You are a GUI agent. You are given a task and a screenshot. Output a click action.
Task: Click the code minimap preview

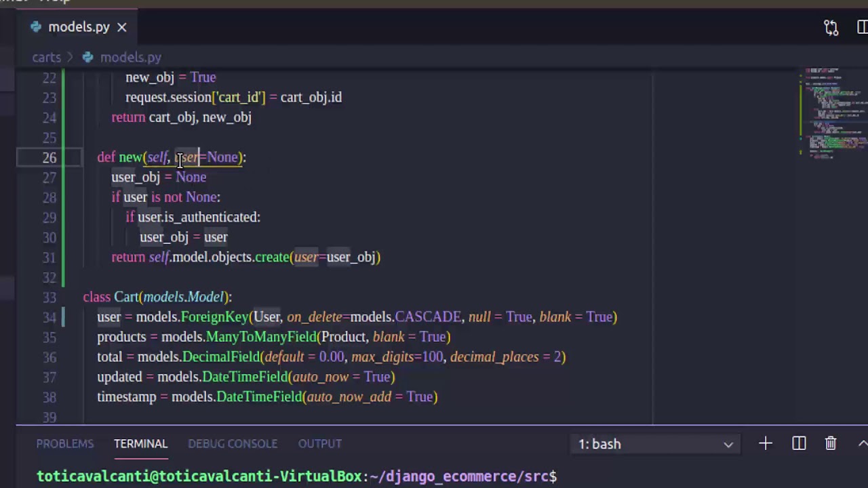click(x=834, y=112)
